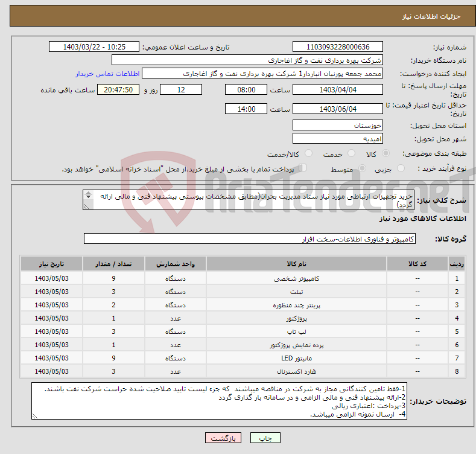This screenshot has height=454, width=476.
Task: Click the پروژکتور item cell in row 4
Action: click(x=296, y=318)
